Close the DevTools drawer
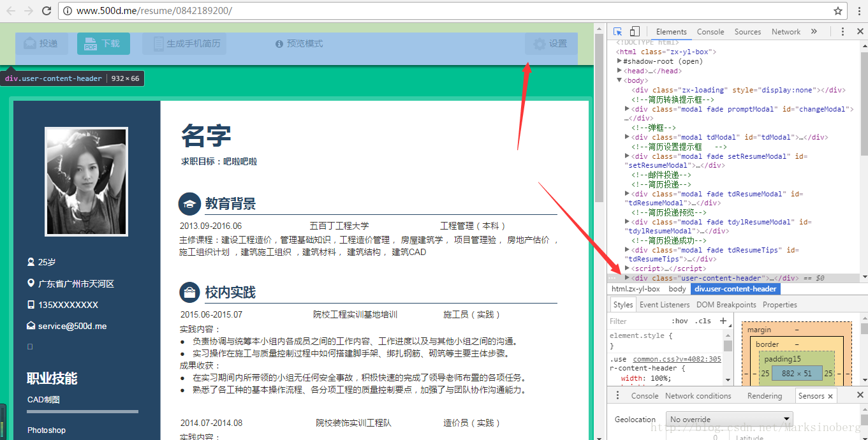Screen dimensions: 868x440 tap(860, 395)
